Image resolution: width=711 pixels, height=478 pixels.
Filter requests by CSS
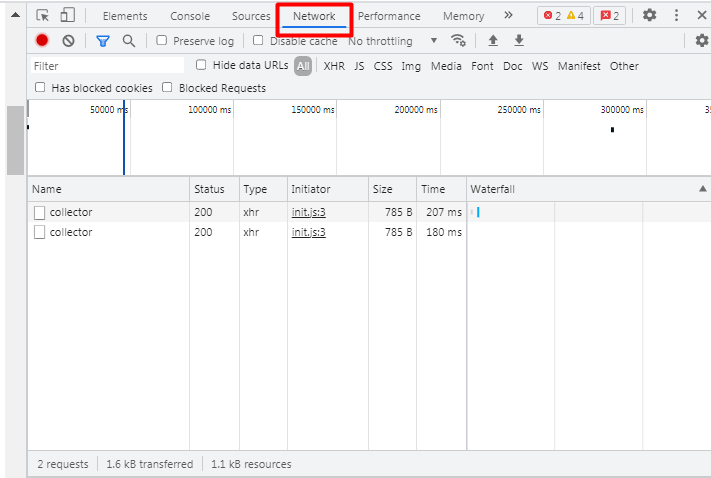(383, 66)
